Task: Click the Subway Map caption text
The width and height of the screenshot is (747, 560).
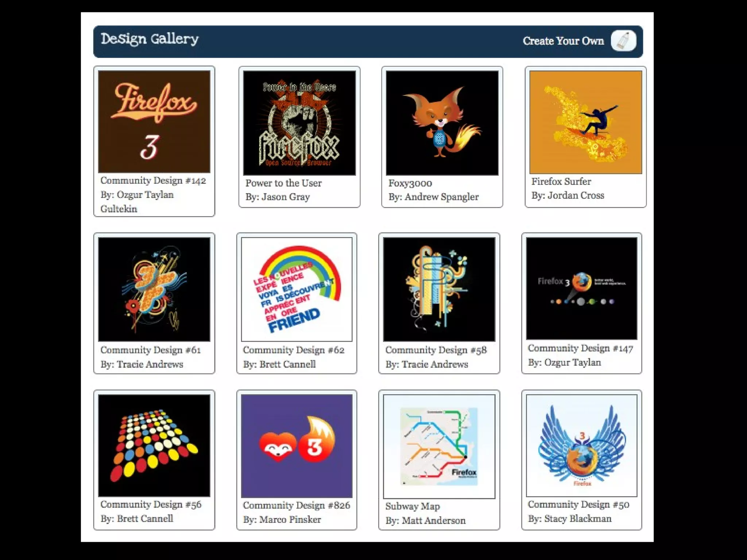Action: pyautogui.click(x=413, y=506)
